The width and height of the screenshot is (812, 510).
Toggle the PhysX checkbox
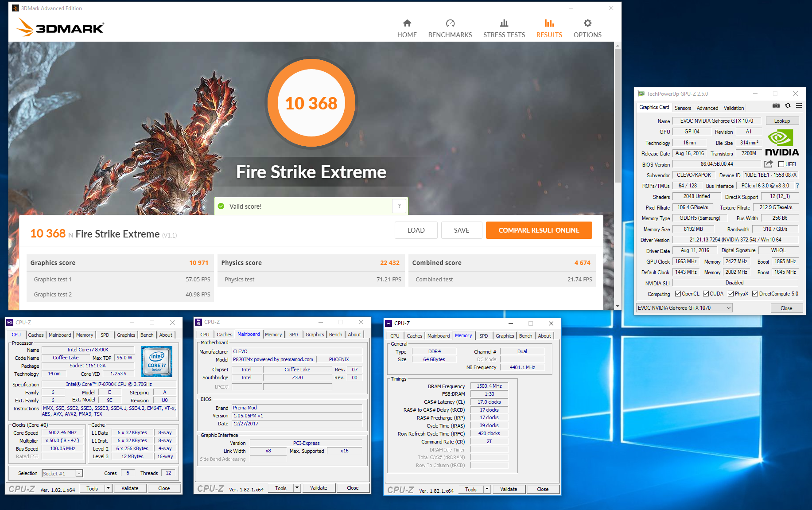pyautogui.click(x=730, y=294)
